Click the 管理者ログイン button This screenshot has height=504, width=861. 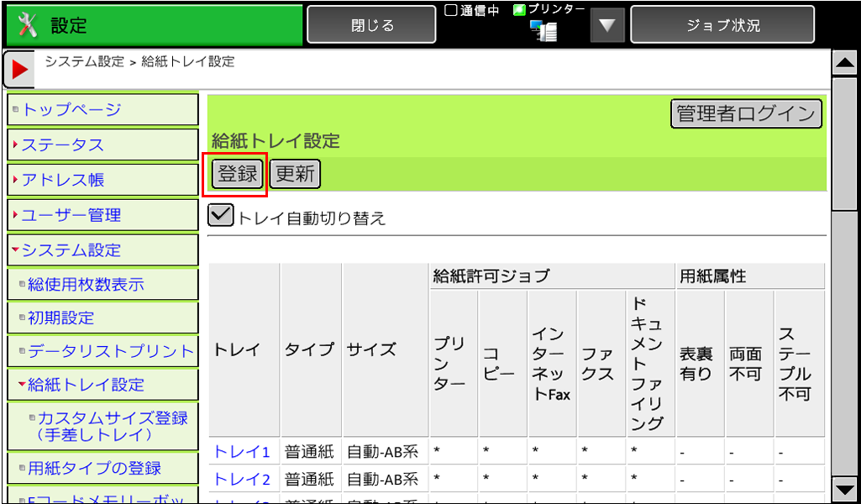(746, 114)
